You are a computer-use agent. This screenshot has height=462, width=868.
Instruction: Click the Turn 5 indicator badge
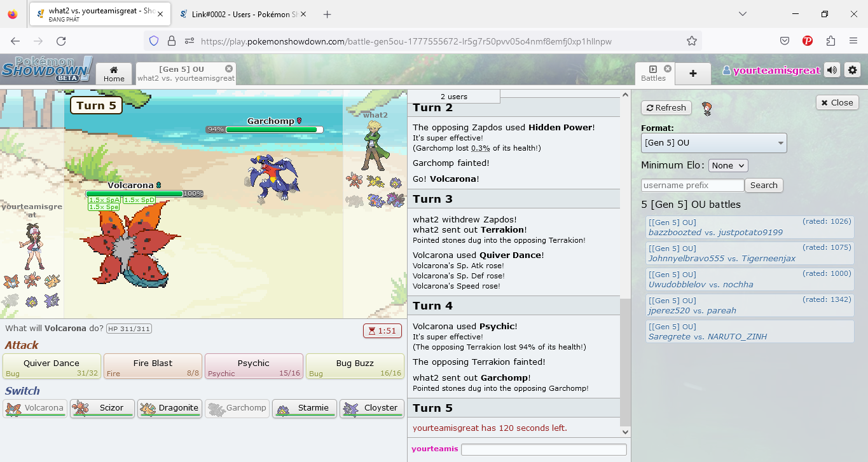tap(96, 105)
